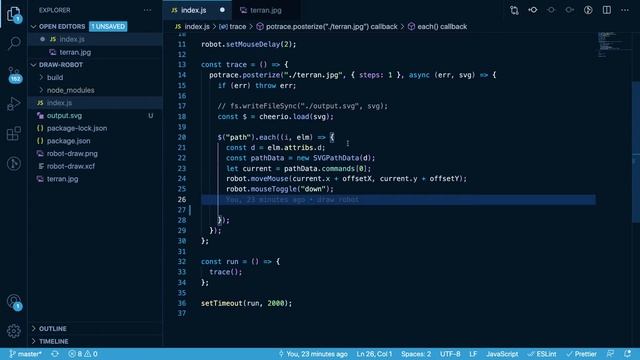Click Prettier status item

pyautogui.click(x=581, y=354)
